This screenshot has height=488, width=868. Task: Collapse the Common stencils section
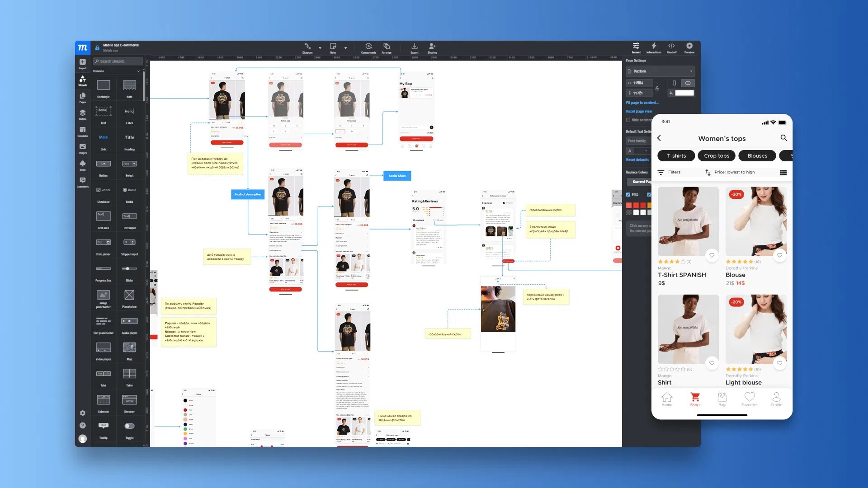click(138, 71)
